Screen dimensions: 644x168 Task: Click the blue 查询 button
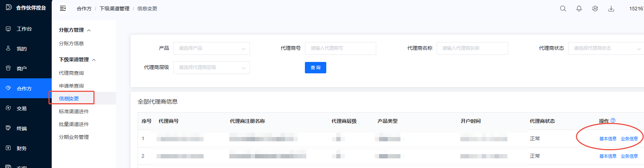pos(315,68)
